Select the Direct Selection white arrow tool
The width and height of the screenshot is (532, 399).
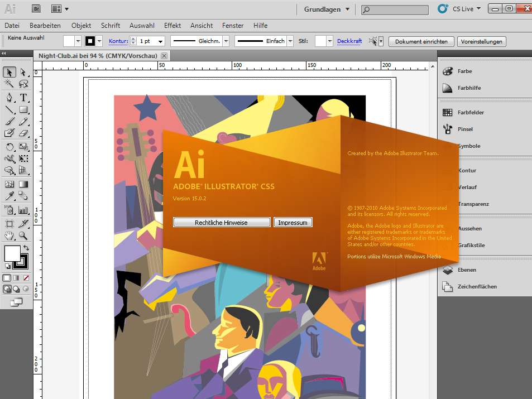(x=23, y=72)
